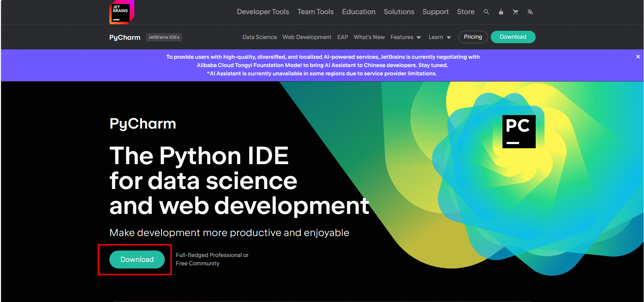The width and height of the screenshot is (644, 302).
Task: Open the Support menu
Action: coord(436,12)
